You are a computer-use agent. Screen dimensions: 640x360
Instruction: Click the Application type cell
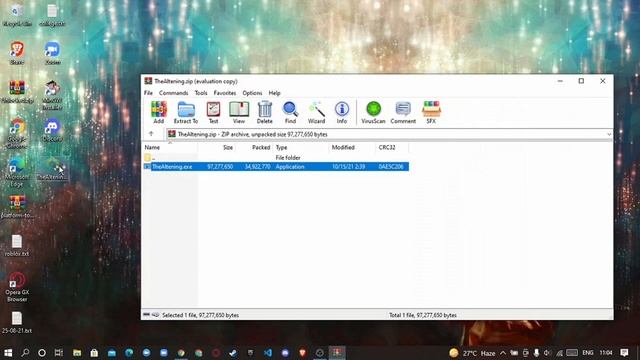(290, 167)
